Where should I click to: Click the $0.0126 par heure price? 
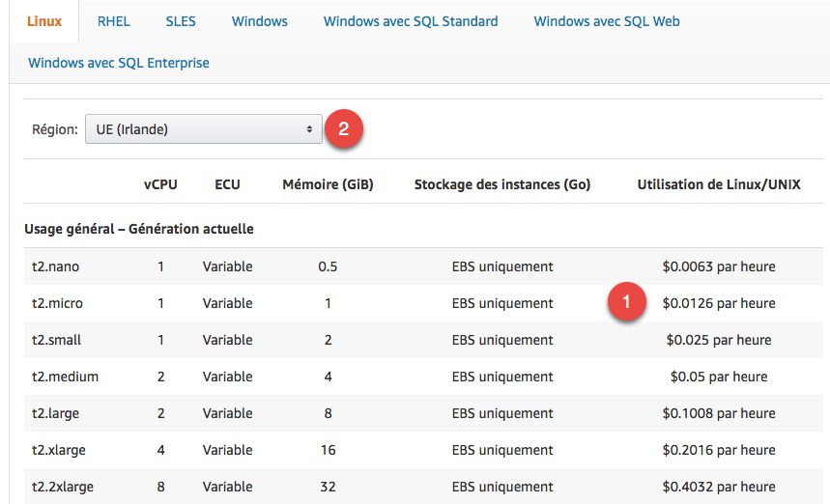click(x=719, y=303)
